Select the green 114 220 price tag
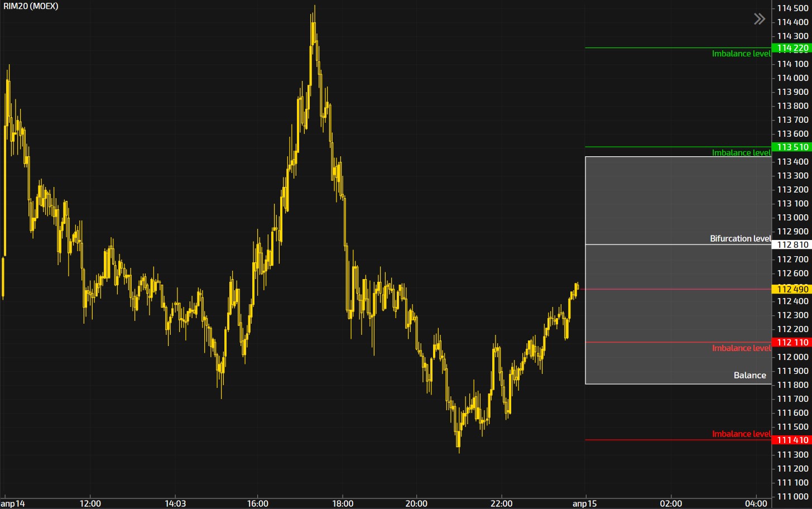 click(792, 48)
